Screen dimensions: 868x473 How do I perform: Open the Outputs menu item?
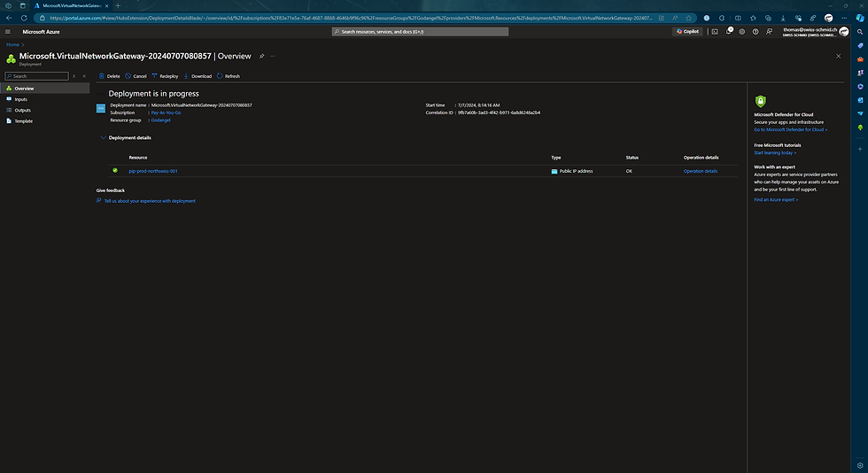pyautogui.click(x=45, y=110)
